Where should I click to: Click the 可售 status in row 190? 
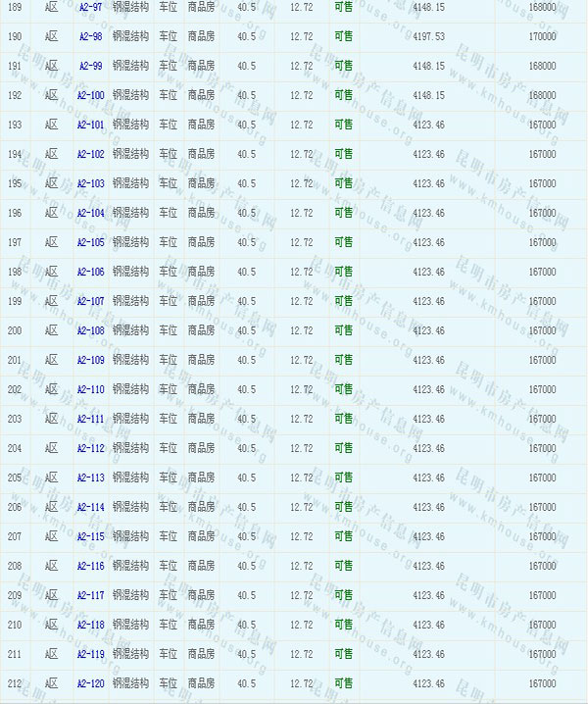click(x=343, y=36)
